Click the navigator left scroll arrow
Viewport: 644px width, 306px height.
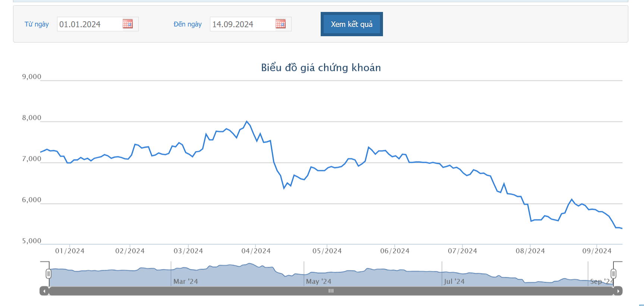(x=44, y=291)
